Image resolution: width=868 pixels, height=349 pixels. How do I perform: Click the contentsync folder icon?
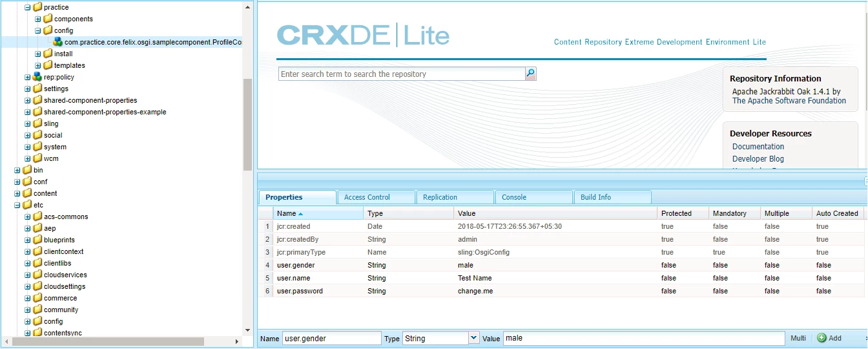click(37, 333)
